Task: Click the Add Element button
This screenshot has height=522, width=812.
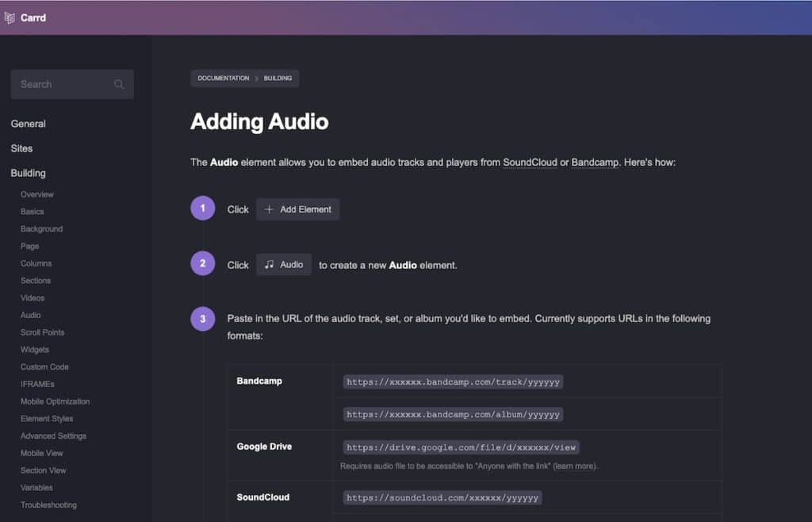Action: point(298,209)
